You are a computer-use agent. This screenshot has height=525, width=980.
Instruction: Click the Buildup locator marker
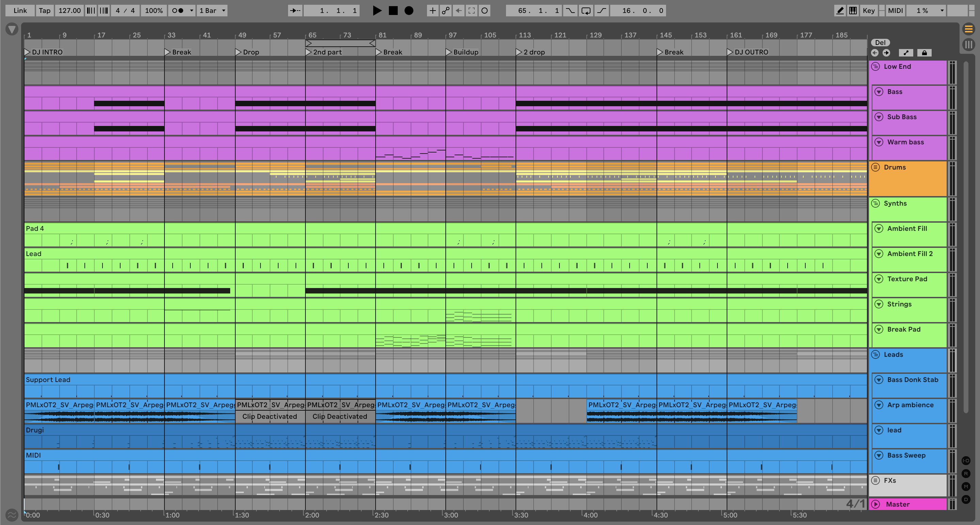[x=449, y=52]
